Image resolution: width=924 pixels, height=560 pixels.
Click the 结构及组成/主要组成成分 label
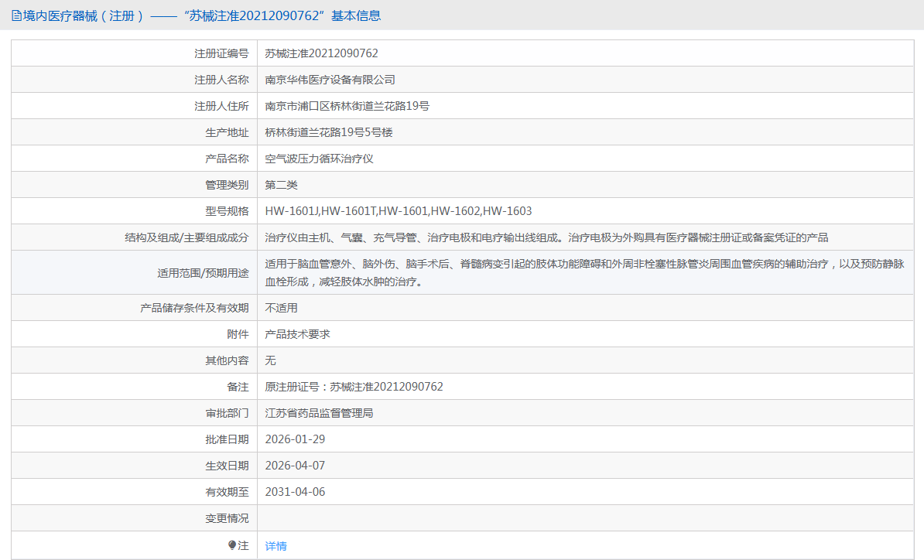tap(187, 237)
